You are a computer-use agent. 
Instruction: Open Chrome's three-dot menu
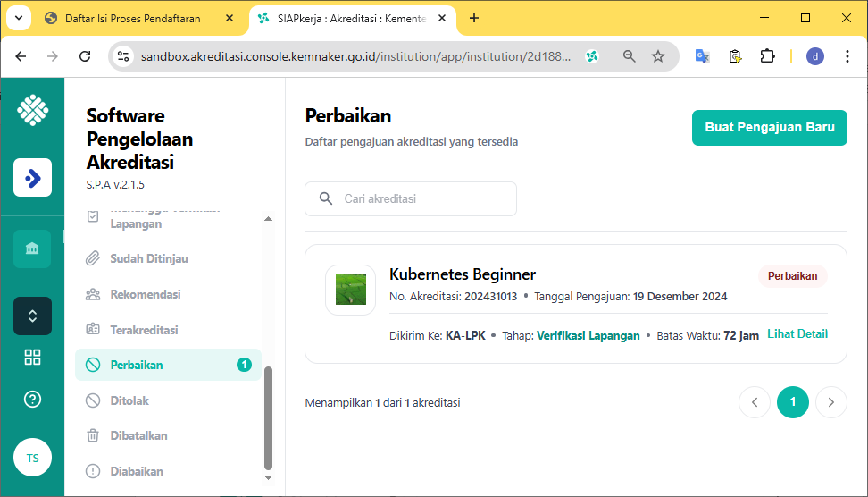(x=847, y=56)
